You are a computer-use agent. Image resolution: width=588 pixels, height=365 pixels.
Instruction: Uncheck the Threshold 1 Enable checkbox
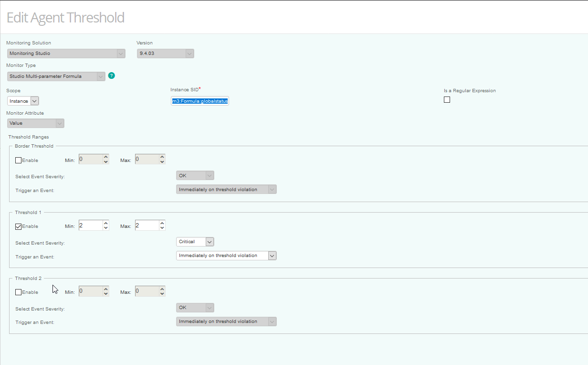click(x=19, y=226)
